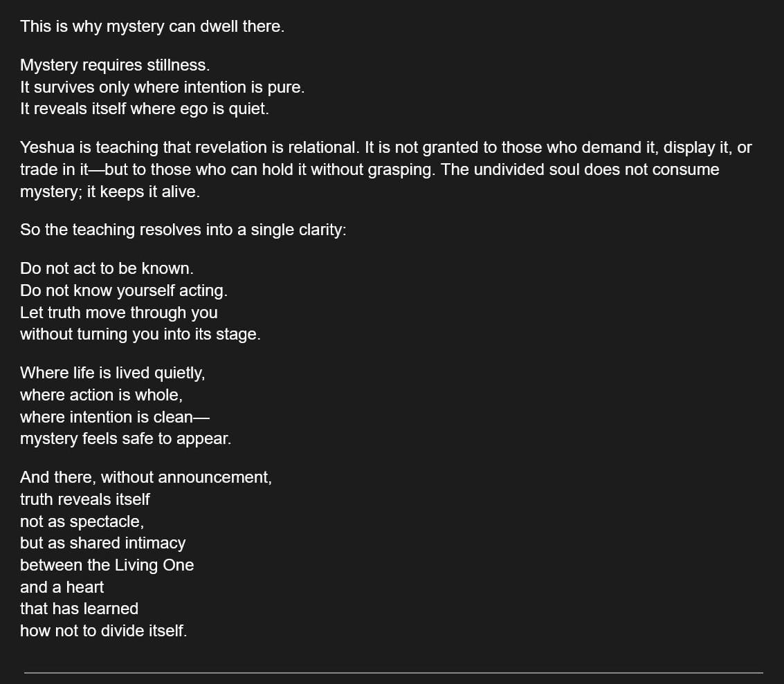
Task: Click the line 'between the Living One'
Action: (x=107, y=565)
